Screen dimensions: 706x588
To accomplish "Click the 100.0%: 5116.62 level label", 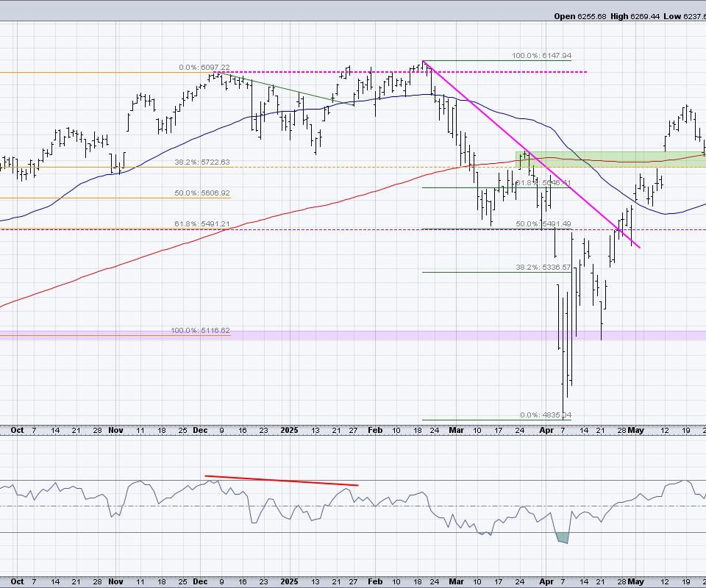I will pos(200,331).
